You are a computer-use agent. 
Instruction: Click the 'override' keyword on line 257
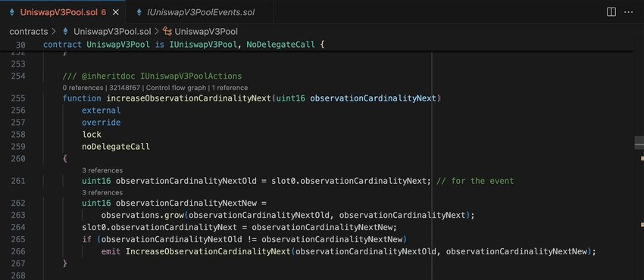[x=101, y=122]
